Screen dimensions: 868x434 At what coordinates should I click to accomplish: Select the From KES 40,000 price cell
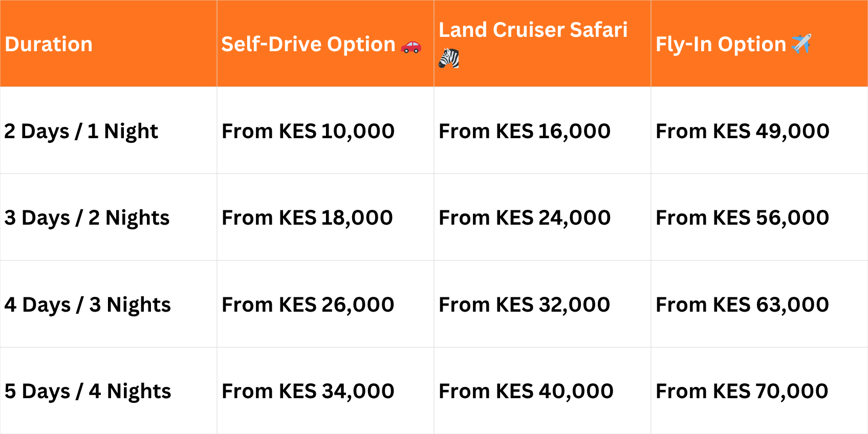point(526,392)
